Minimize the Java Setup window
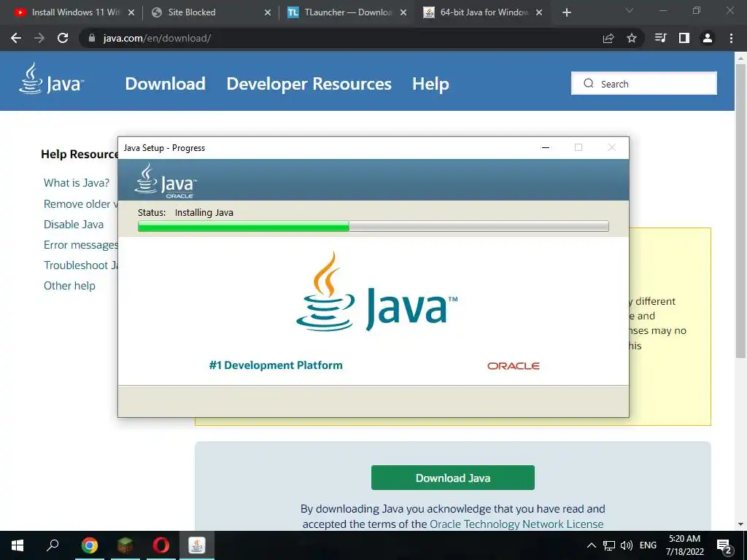 coord(546,147)
